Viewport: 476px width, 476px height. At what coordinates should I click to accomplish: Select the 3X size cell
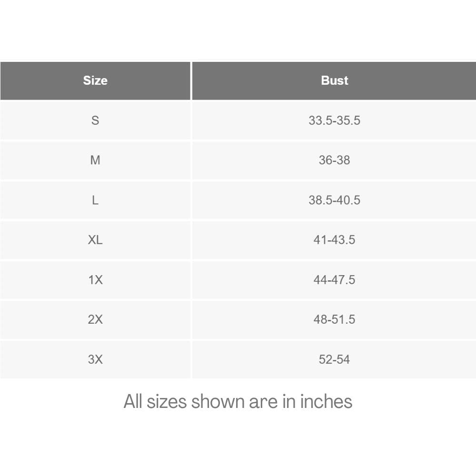pos(95,359)
